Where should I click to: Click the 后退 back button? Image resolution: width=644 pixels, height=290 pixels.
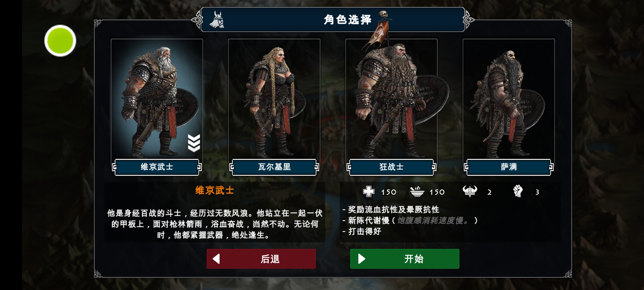261,259
